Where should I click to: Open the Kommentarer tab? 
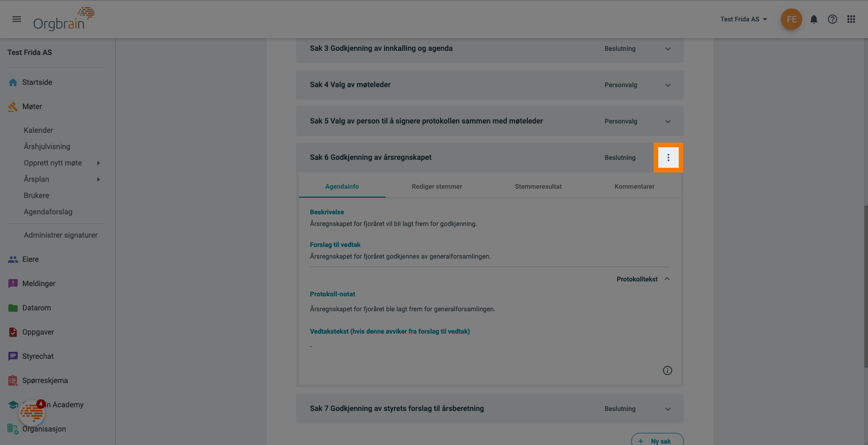pyautogui.click(x=634, y=186)
